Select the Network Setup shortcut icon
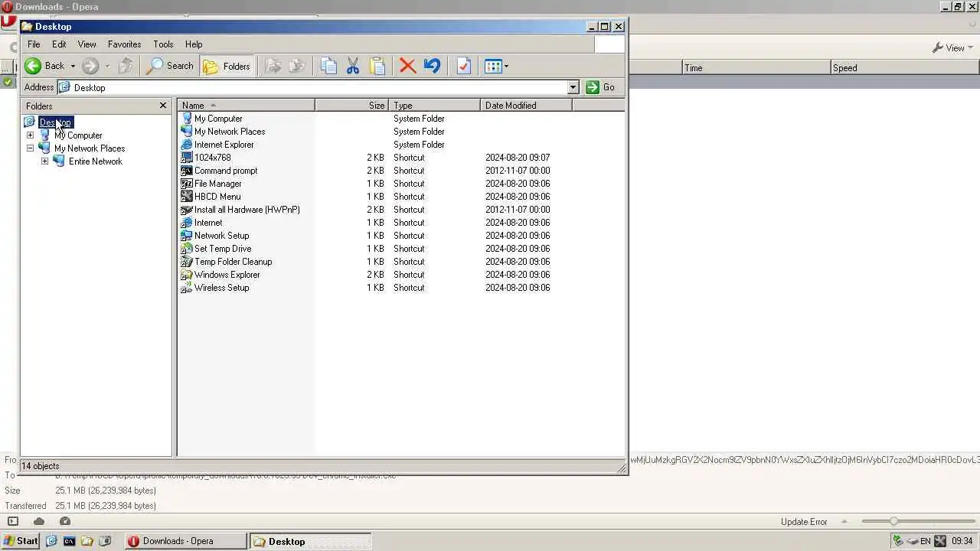Image resolution: width=980 pixels, height=551 pixels. coord(186,236)
